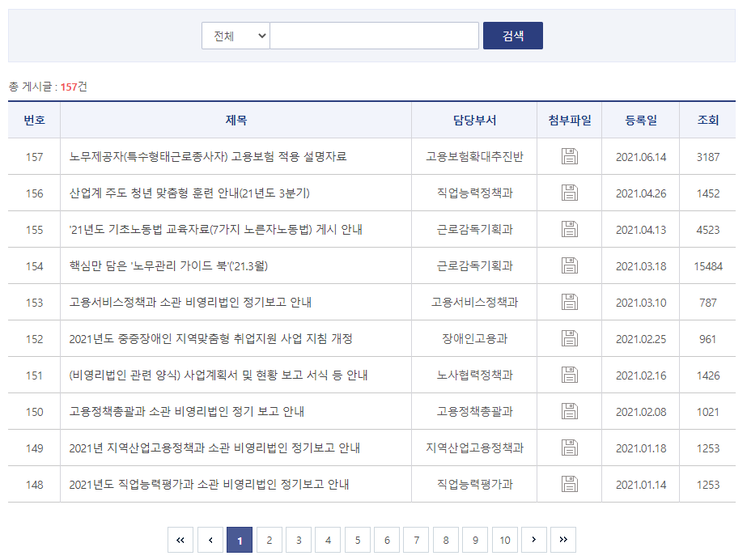Click view count 3187
Screen dimensions: 747x560
coord(708,157)
